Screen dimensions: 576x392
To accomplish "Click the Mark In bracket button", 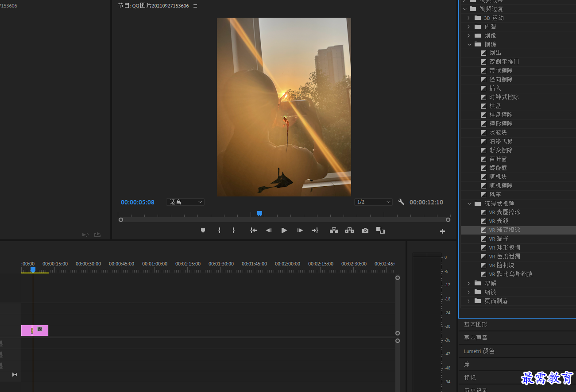I will pyautogui.click(x=219, y=231).
